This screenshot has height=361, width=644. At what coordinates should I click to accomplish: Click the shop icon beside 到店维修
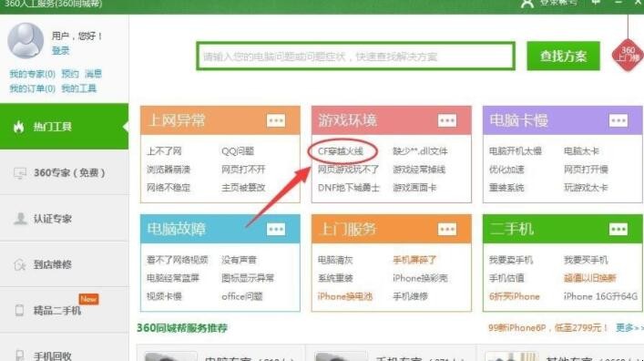click(x=20, y=264)
